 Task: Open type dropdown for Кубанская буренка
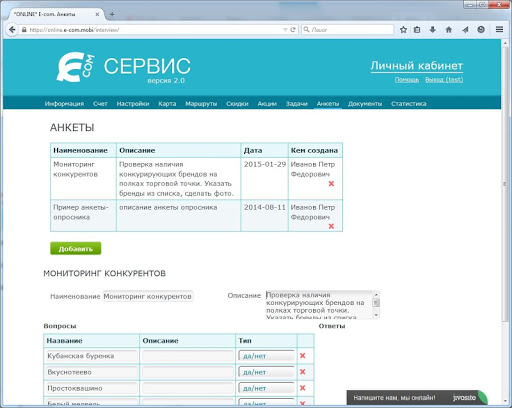266,356
